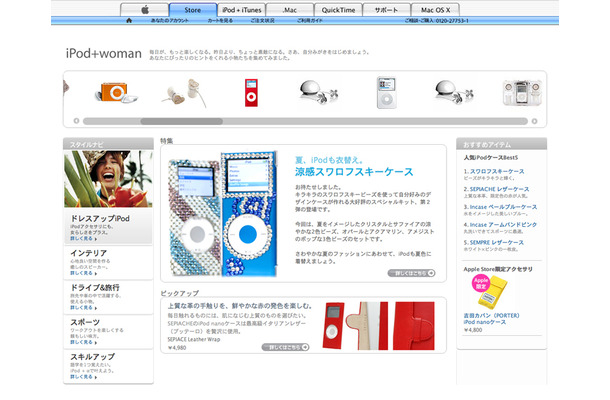
Task: Open the インテリア category
Action: click(88, 253)
